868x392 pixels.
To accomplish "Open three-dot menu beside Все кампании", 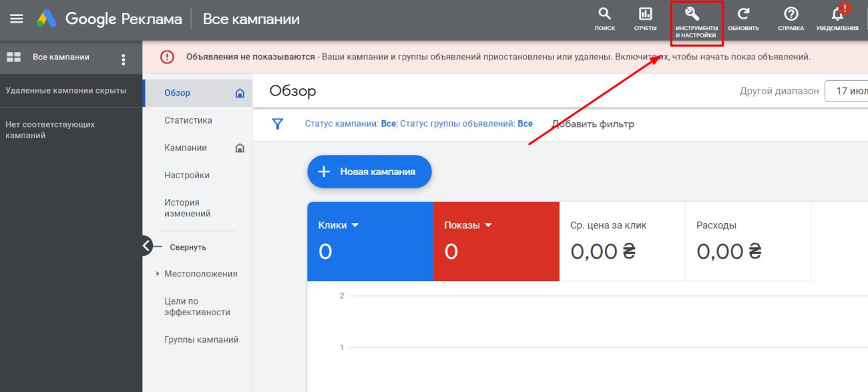I will [x=123, y=60].
